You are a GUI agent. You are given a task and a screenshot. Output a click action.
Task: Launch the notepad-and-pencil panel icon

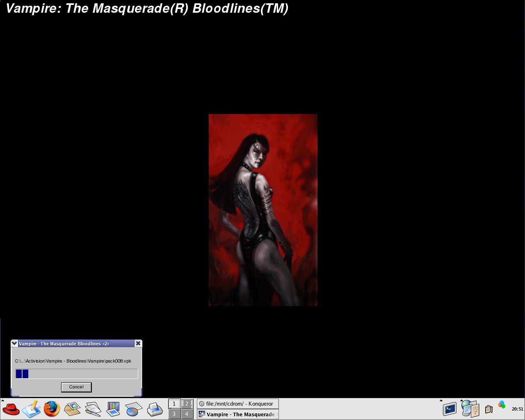[32, 409]
